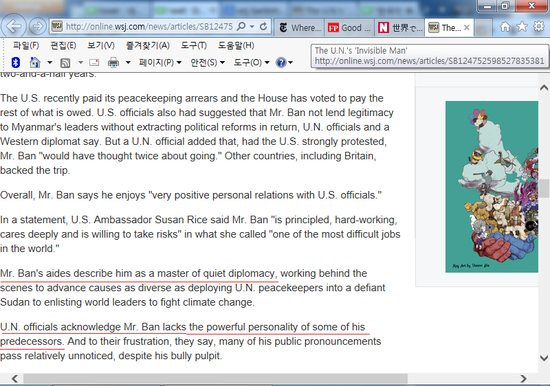Open the 편집(E) menu
The image size is (550, 386).
pyautogui.click(x=63, y=46)
